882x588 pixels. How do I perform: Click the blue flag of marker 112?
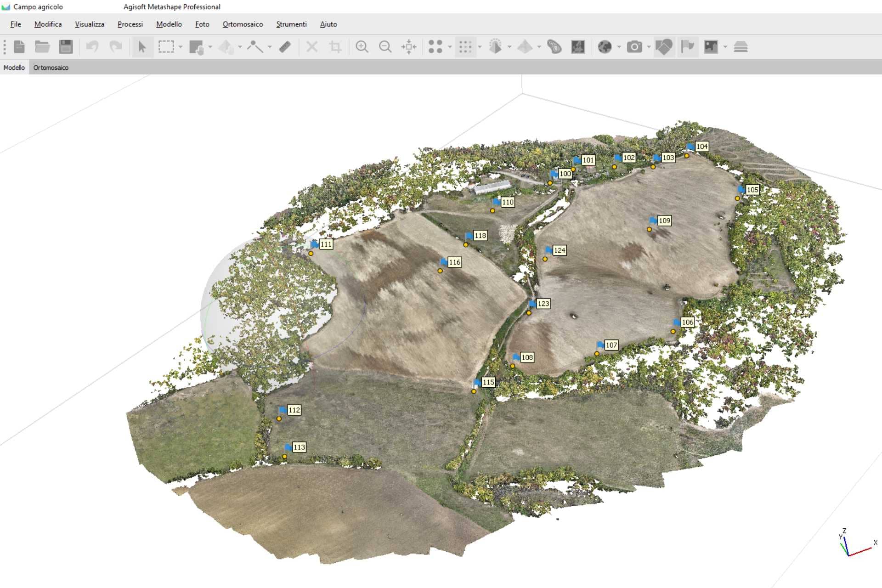pyautogui.click(x=283, y=410)
